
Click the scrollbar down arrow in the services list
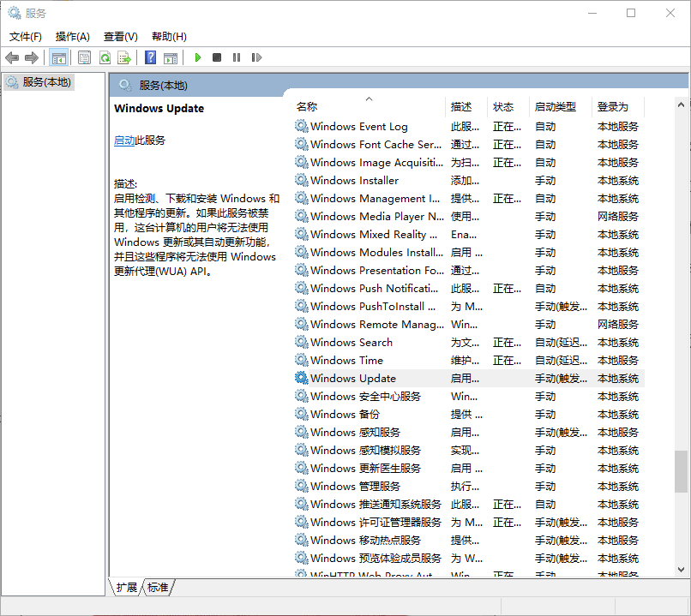(x=681, y=570)
